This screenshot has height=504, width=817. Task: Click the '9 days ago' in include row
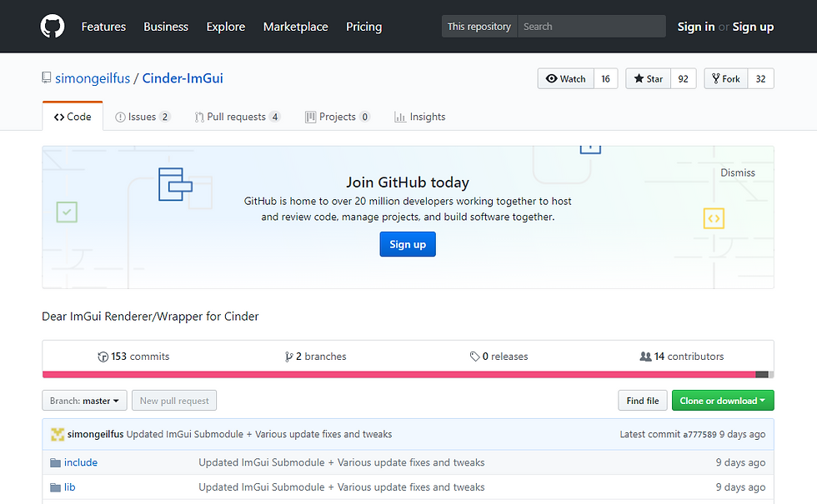[740, 462]
